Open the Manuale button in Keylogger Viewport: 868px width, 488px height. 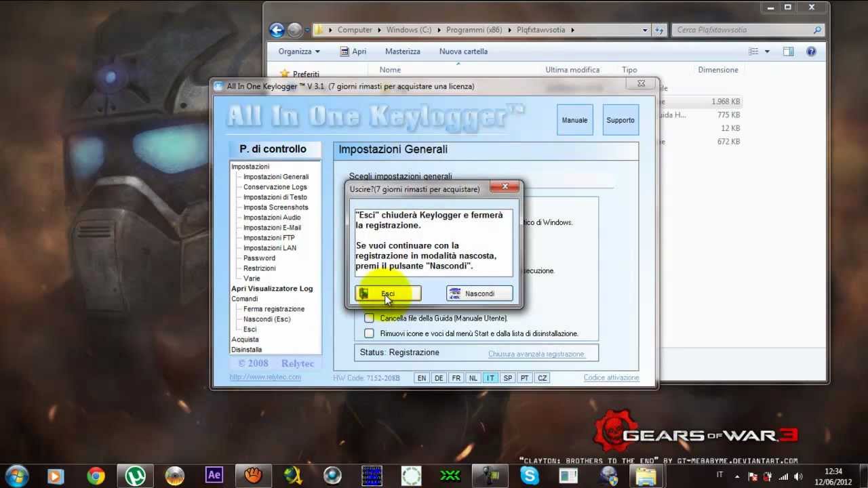574,120
